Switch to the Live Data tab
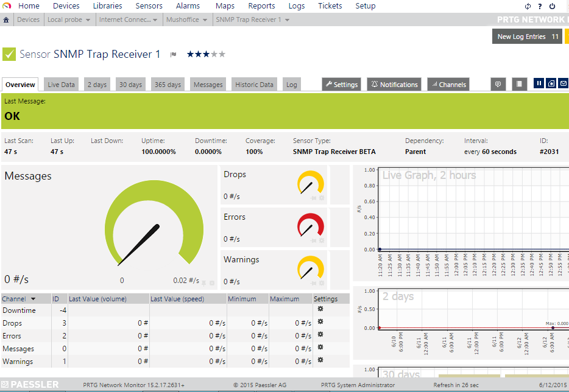 pyautogui.click(x=61, y=85)
